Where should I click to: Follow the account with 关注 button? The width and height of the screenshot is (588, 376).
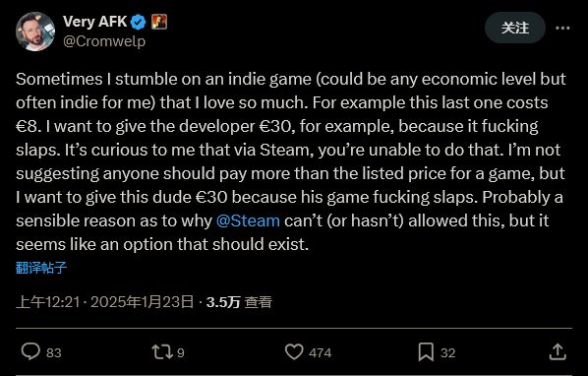click(515, 28)
